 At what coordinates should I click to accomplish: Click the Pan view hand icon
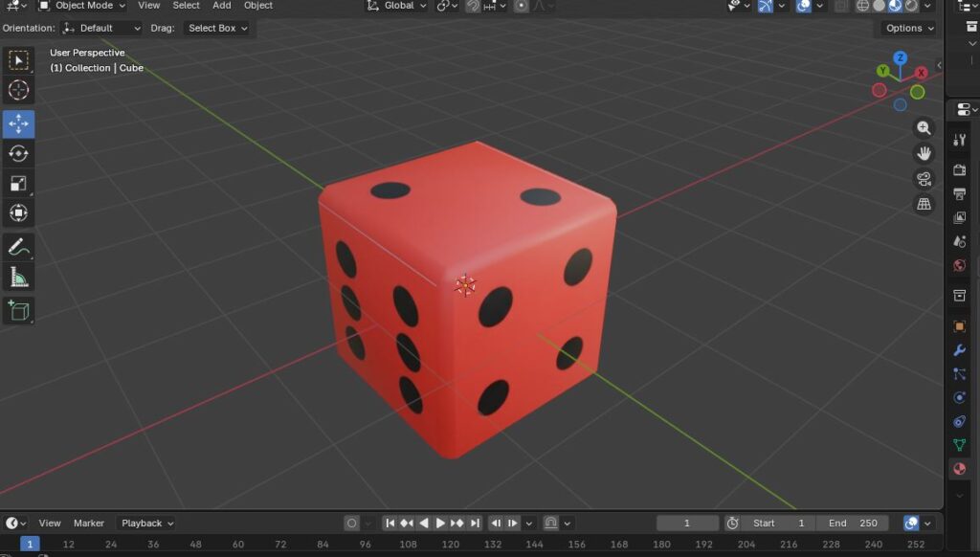pos(924,153)
